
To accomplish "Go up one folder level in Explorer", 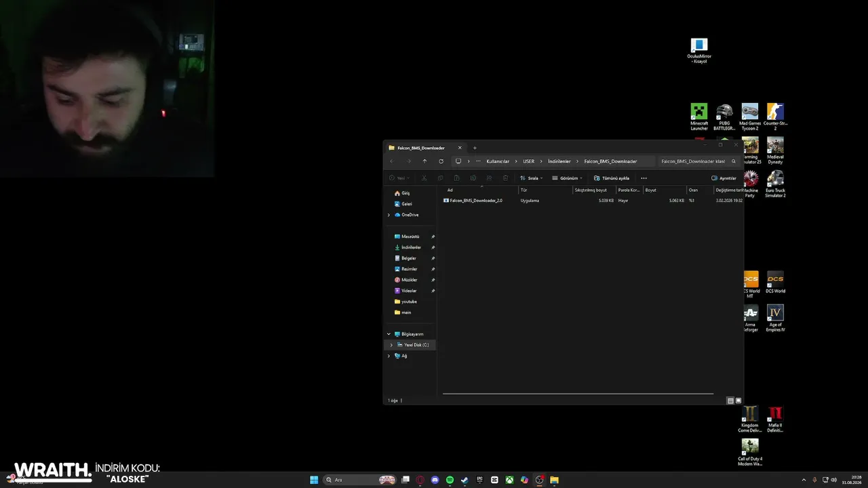I will pyautogui.click(x=425, y=161).
